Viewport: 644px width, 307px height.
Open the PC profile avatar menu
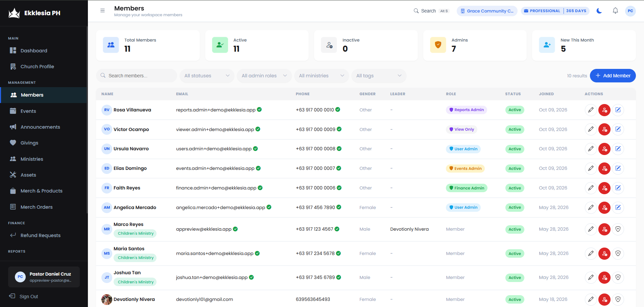tap(630, 11)
